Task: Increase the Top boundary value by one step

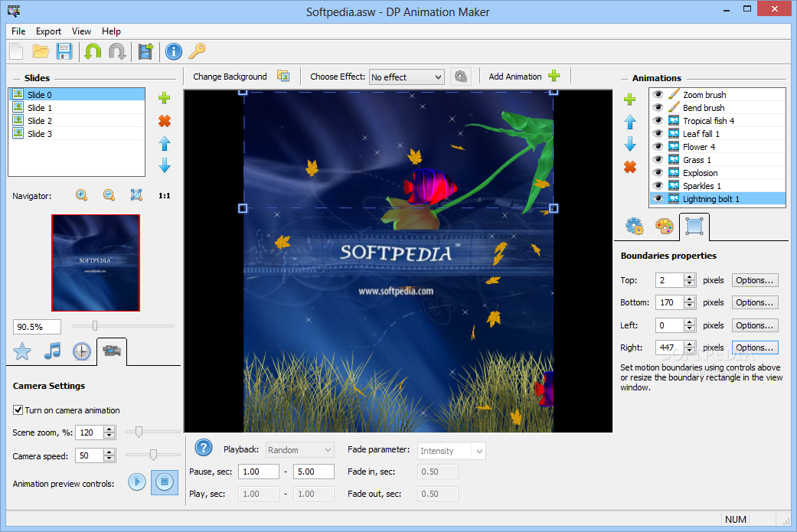Action: click(689, 277)
